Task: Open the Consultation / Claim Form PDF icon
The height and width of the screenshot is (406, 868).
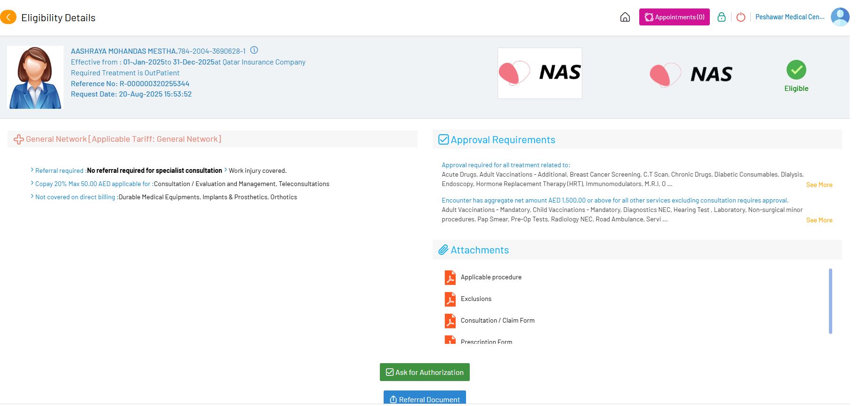Action: [450, 321]
